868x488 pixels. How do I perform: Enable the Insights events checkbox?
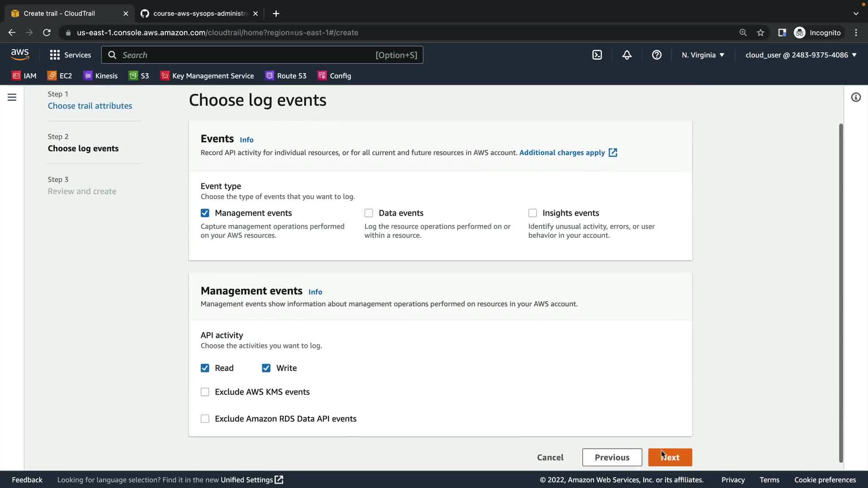(533, 213)
